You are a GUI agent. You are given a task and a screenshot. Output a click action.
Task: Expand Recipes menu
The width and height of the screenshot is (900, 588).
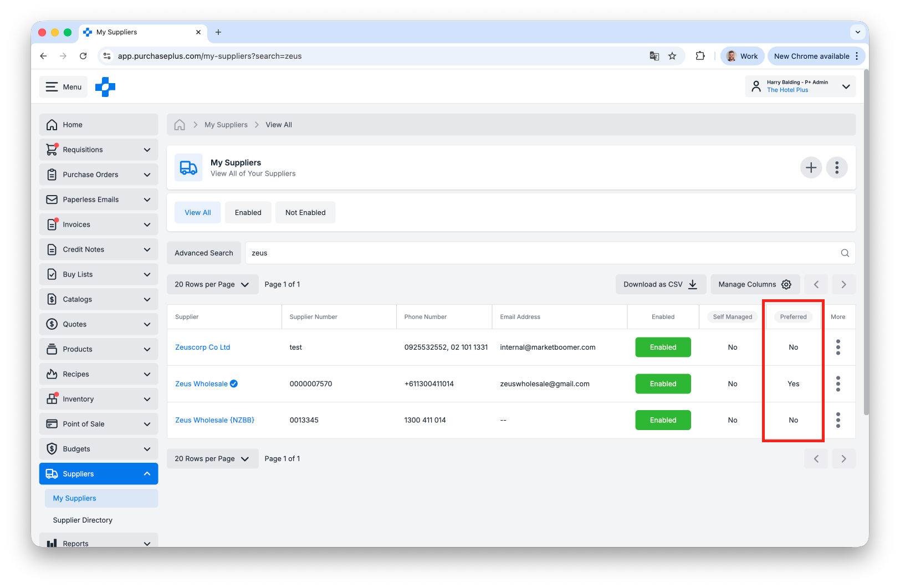click(x=99, y=374)
